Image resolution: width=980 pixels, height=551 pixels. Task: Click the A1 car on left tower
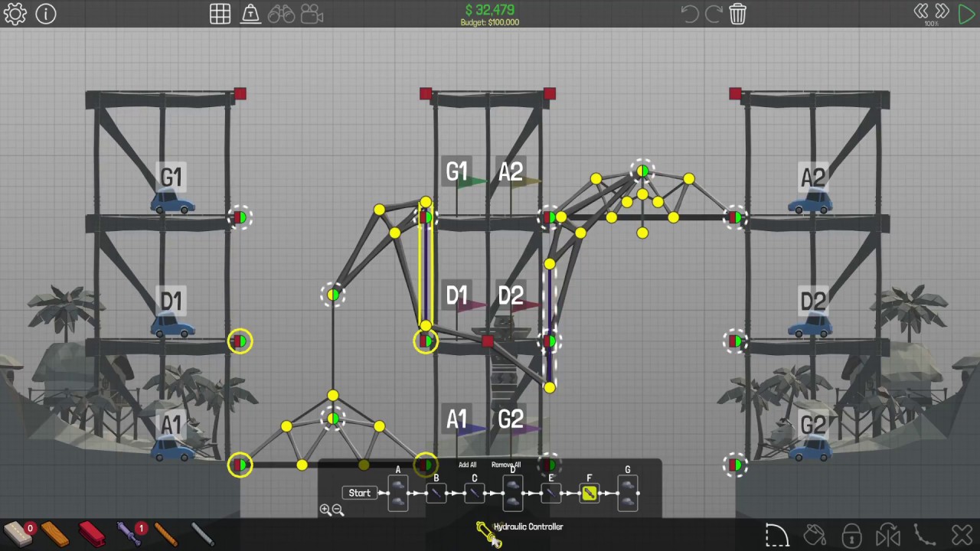[x=172, y=450]
